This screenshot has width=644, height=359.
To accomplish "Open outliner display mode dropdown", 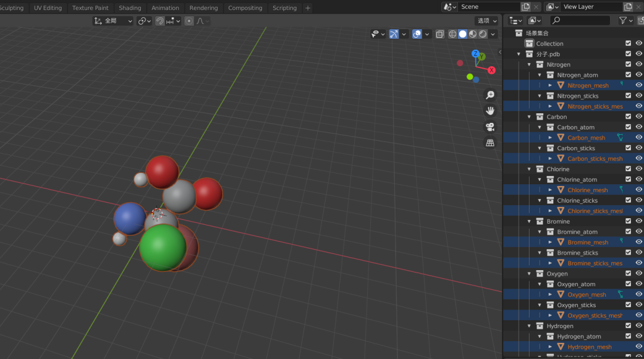I will pos(534,20).
